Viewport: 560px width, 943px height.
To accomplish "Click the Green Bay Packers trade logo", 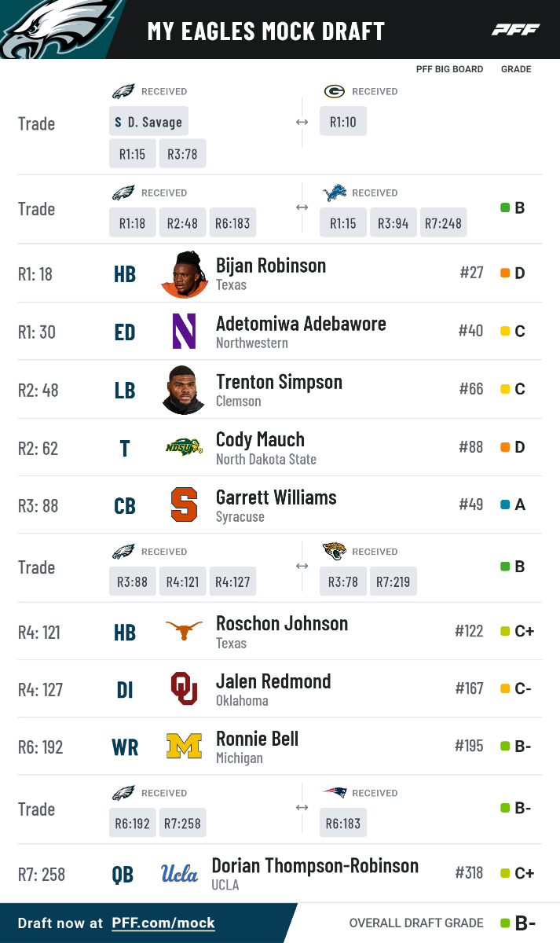I will (334, 91).
